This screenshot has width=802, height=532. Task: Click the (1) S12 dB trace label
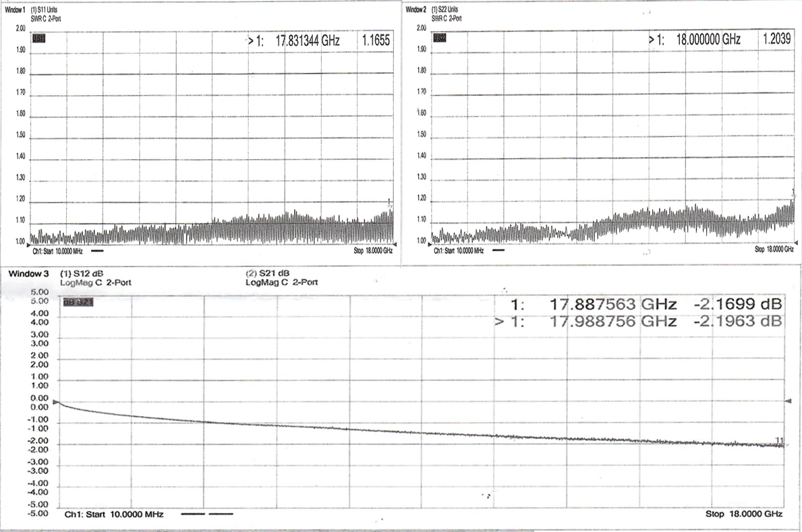click(x=82, y=273)
